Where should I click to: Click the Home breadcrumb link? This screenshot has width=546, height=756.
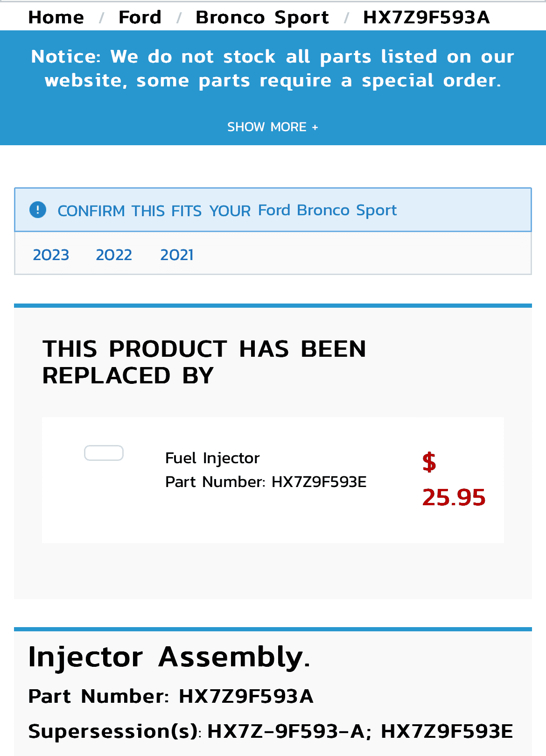(56, 17)
